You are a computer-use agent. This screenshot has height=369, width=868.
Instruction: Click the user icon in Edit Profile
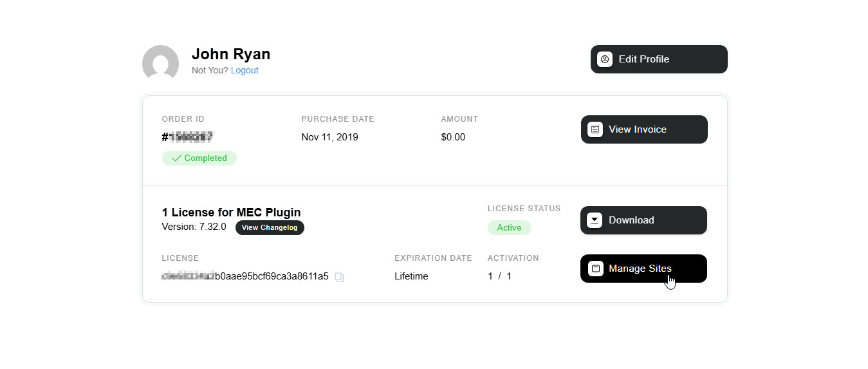(x=605, y=59)
